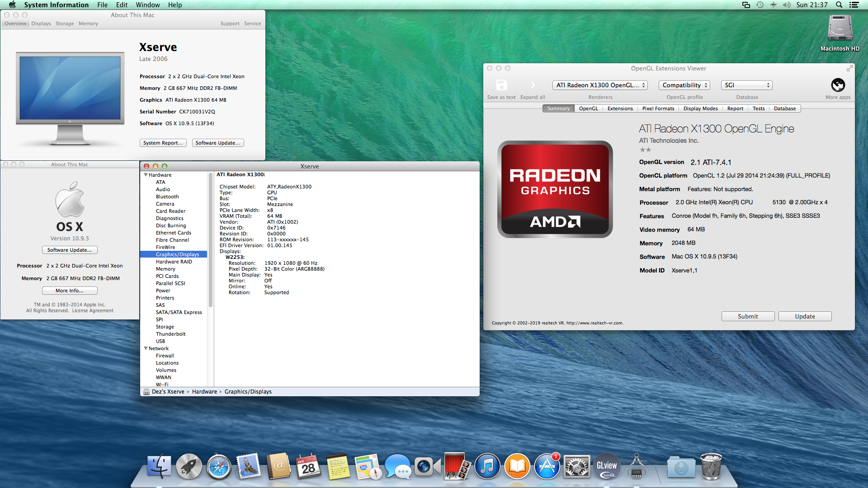Switch to Report tab
This screenshot has height=488, width=868.
(735, 108)
